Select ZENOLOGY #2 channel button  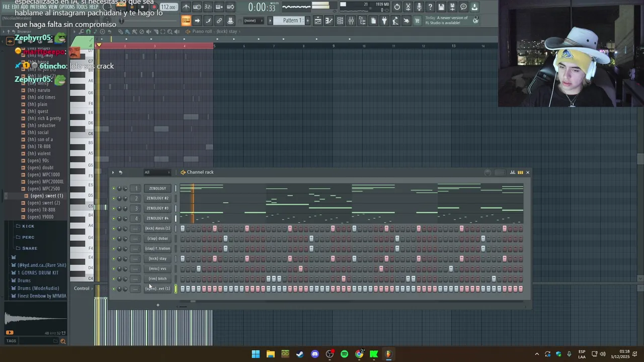click(x=157, y=198)
